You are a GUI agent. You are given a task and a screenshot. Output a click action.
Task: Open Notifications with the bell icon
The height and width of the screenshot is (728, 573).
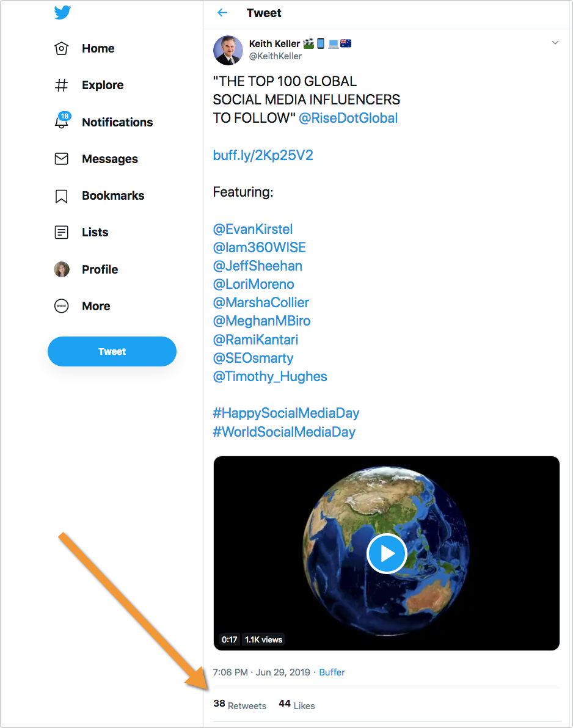61,122
